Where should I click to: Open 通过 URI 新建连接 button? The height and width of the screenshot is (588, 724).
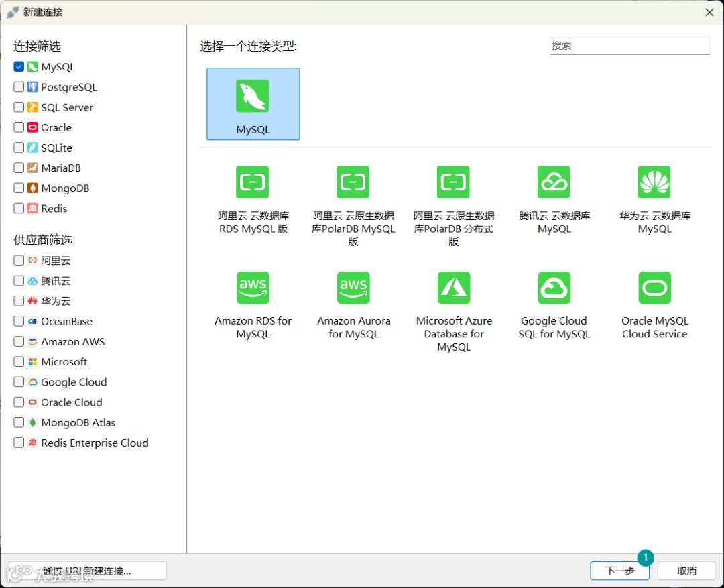(x=87, y=571)
